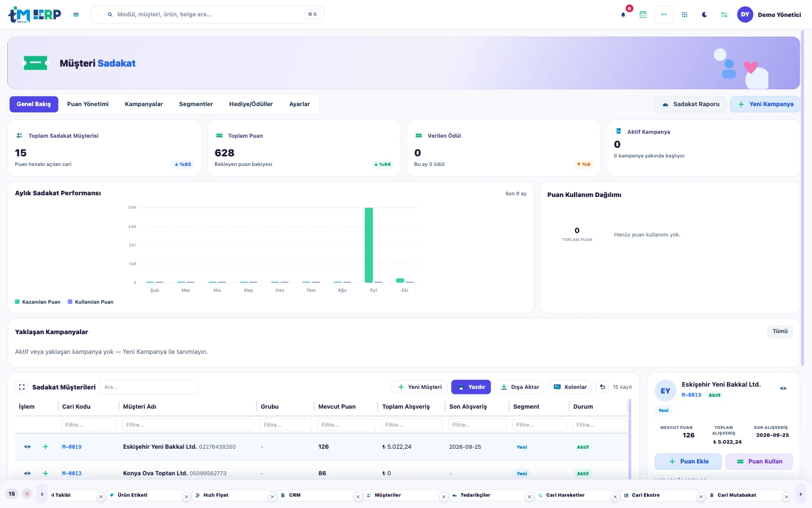Open the DY user avatar menu
The height and width of the screenshot is (508, 812).
(x=745, y=15)
